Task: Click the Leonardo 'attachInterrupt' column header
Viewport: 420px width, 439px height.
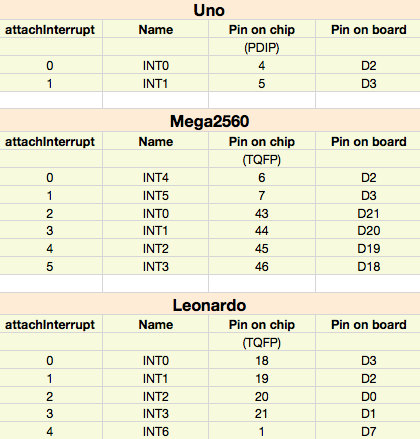Action: tap(50, 325)
